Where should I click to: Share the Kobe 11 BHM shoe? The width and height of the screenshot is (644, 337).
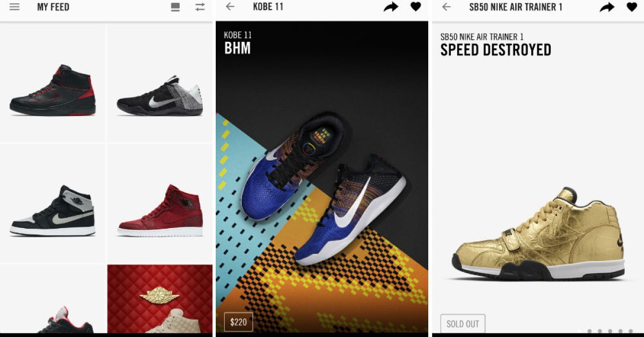[x=391, y=7]
